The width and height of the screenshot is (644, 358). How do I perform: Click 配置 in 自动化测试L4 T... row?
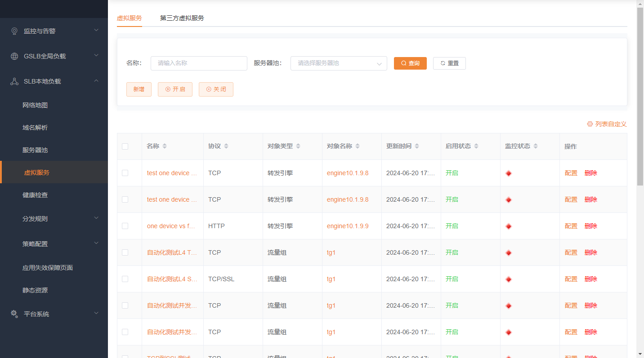571,252
